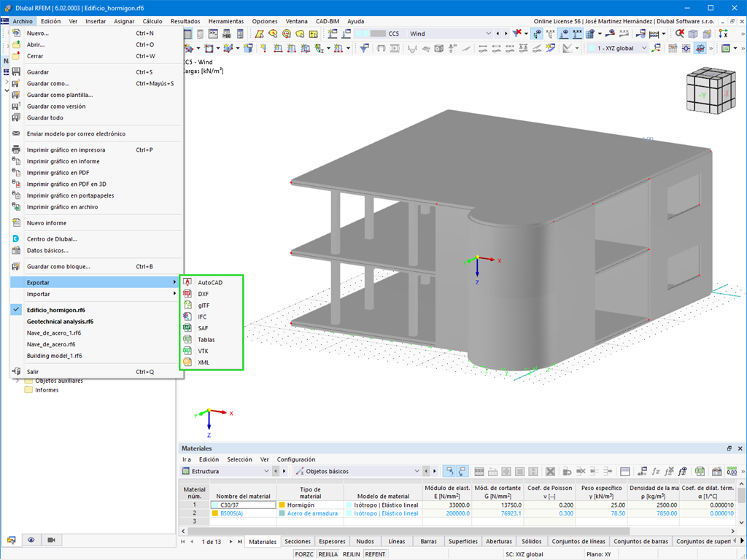Switch to the Nudos tab
The height and width of the screenshot is (560, 747).
[365, 542]
